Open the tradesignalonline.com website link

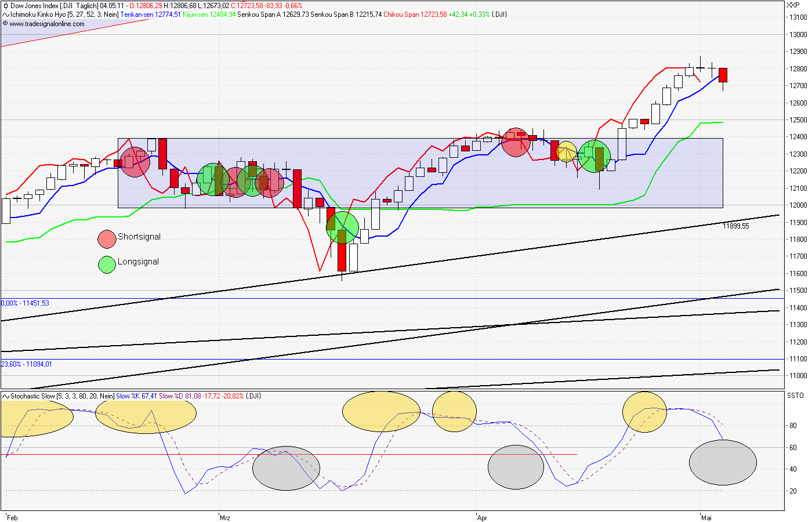pos(46,25)
